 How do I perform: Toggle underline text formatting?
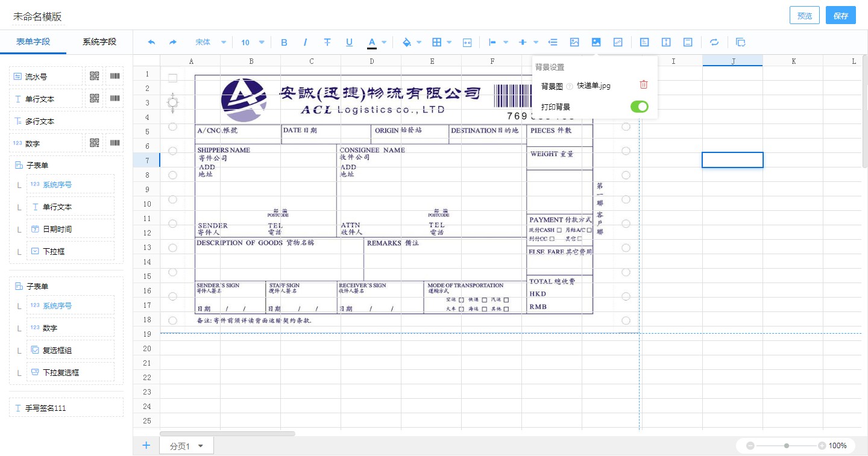coord(349,42)
